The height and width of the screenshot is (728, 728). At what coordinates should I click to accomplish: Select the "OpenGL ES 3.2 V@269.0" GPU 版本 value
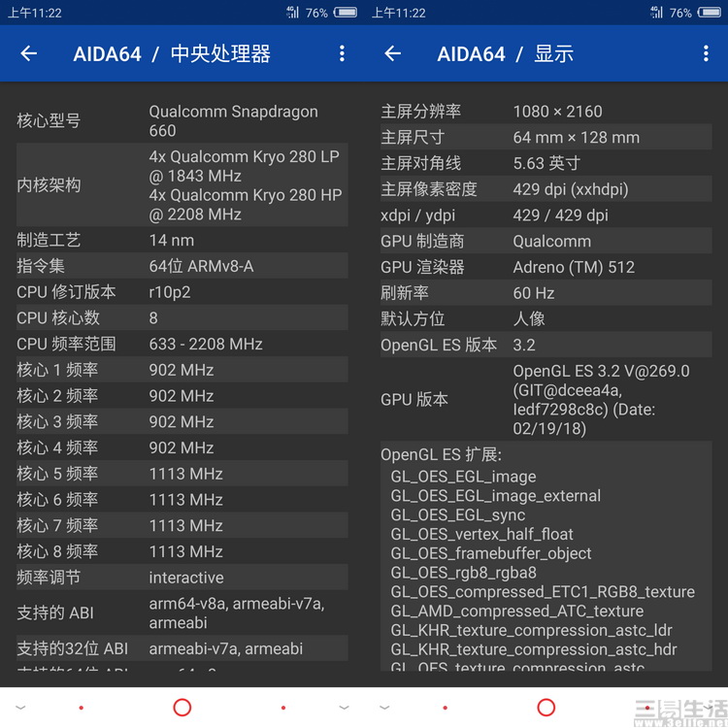[601, 400]
